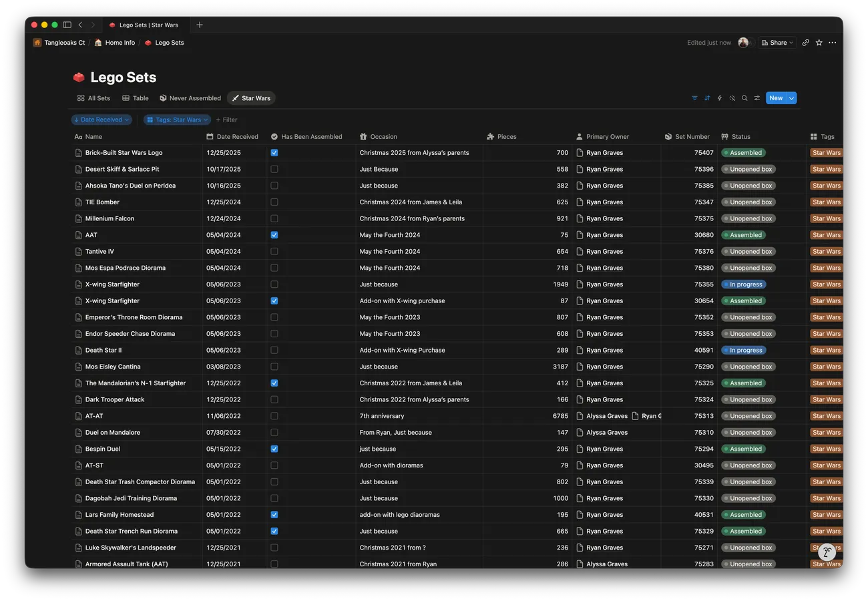Click the red Lego brick icon beside the title
This screenshot has height=601, width=868.
pyautogui.click(x=79, y=77)
